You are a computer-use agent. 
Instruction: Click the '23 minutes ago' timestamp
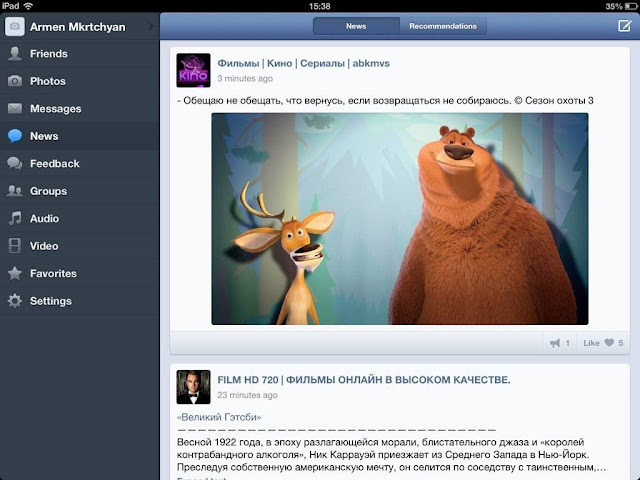[247, 395]
